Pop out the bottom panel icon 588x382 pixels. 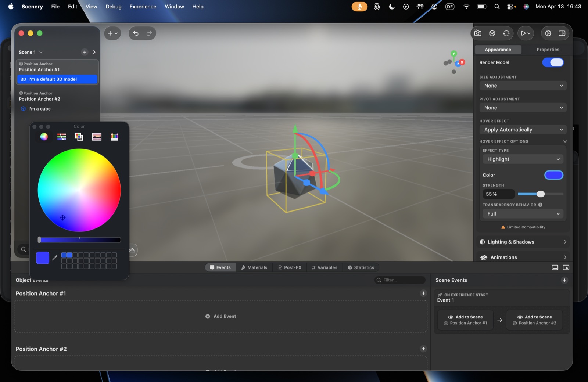tap(566, 267)
